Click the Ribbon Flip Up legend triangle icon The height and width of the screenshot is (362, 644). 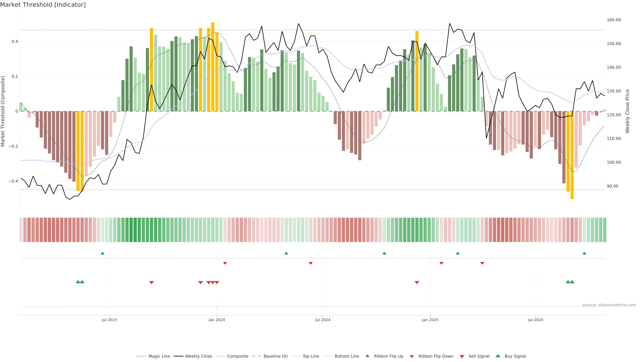pyautogui.click(x=367, y=356)
